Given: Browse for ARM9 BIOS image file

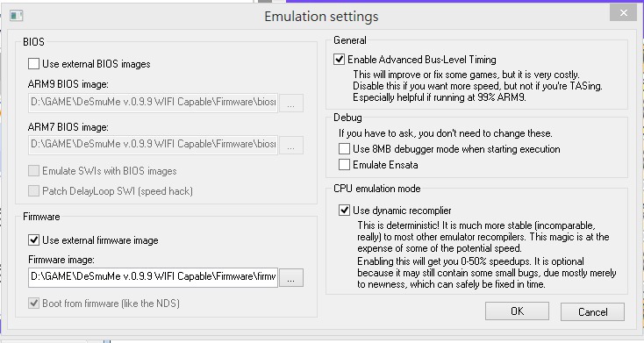Looking at the screenshot, I should [x=291, y=104].
